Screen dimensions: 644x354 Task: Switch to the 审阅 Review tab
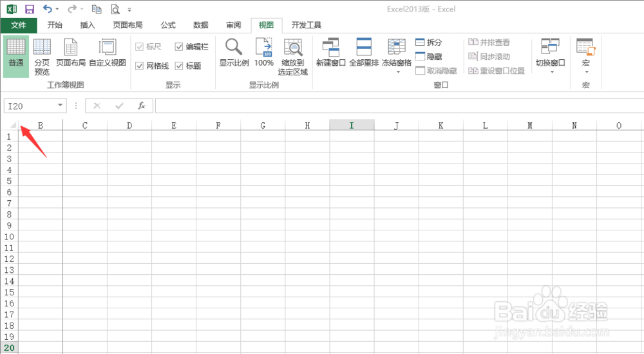[234, 25]
